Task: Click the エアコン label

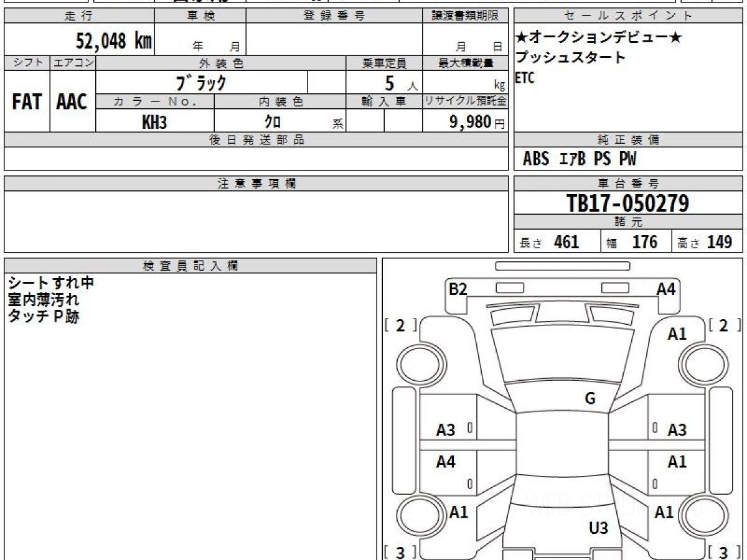Action: click(x=73, y=63)
